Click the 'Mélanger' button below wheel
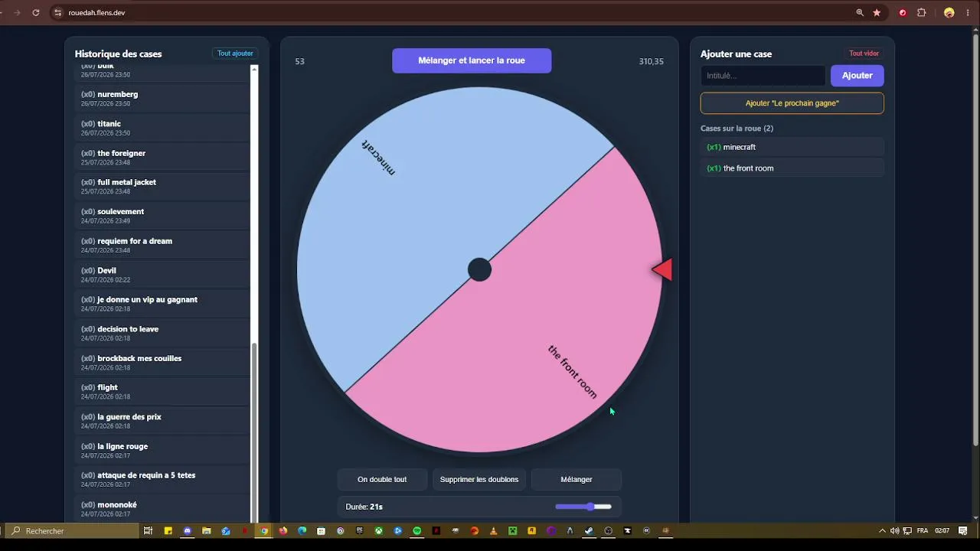The width and height of the screenshot is (980, 551). point(577,480)
